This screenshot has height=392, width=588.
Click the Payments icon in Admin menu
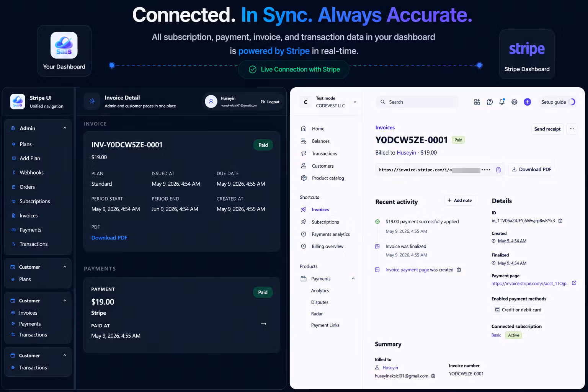(14, 230)
